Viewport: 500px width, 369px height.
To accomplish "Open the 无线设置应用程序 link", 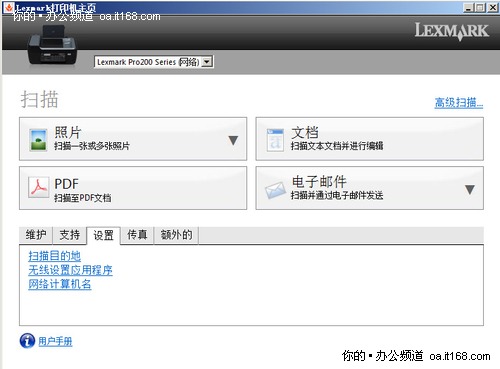I will point(70,270).
